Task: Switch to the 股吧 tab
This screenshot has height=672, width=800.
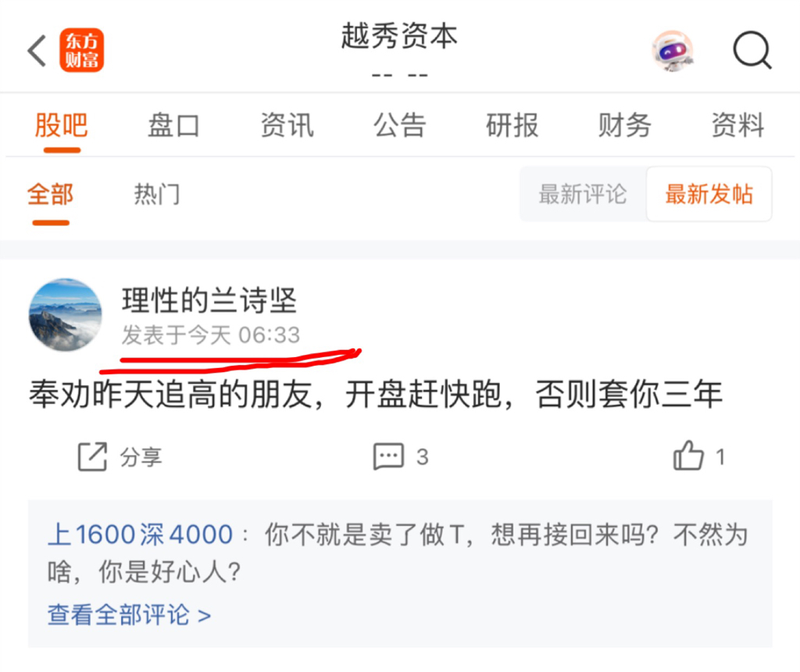Action: pos(61,125)
